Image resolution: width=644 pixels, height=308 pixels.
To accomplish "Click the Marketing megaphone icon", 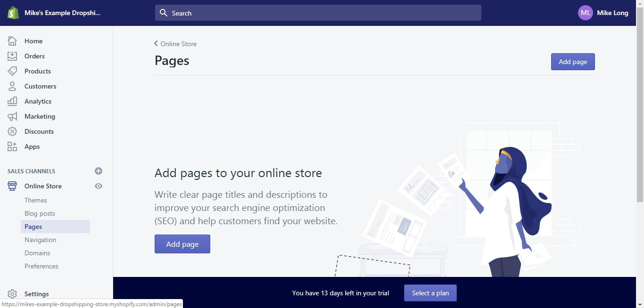I will 12,116.
